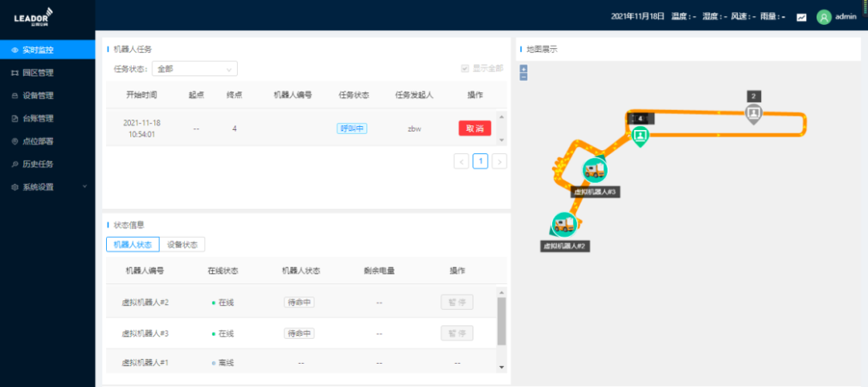Select page 1 in the task pagination

pyautogui.click(x=480, y=161)
